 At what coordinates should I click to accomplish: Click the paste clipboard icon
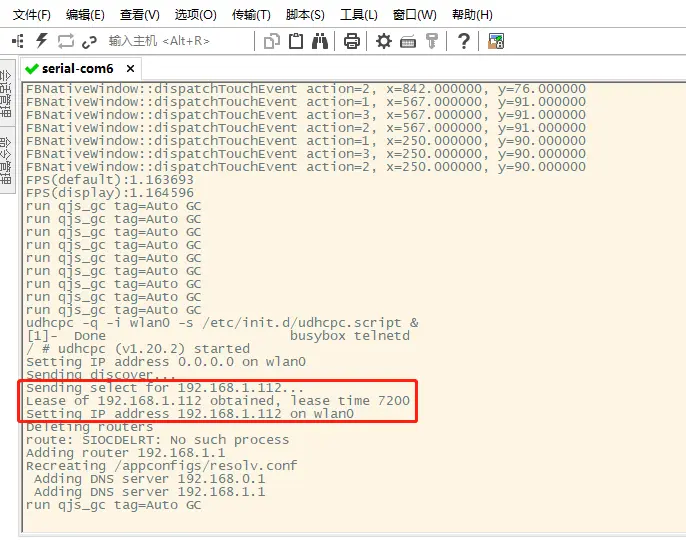[296, 41]
